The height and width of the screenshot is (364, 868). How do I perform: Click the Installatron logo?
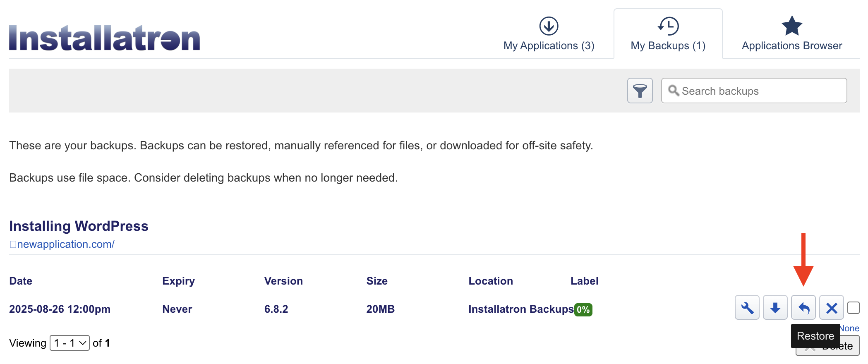tap(104, 36)
